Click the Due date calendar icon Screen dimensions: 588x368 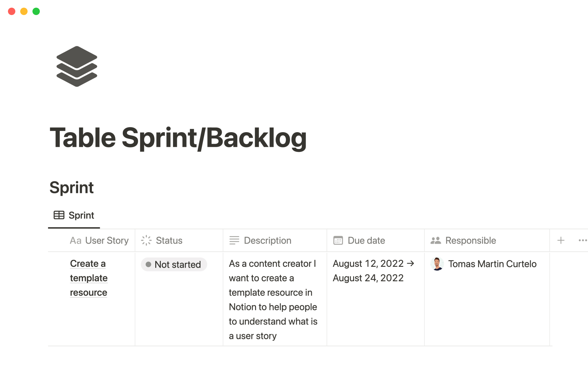point(338,240)
